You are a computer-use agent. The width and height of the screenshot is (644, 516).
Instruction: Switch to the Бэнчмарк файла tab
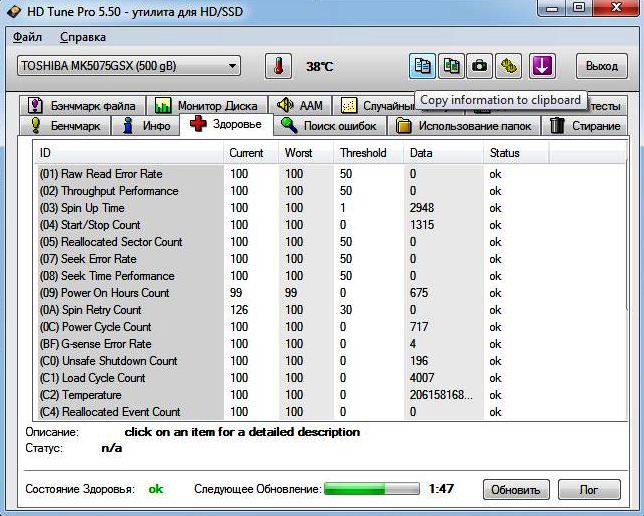[x=82, y=106]
